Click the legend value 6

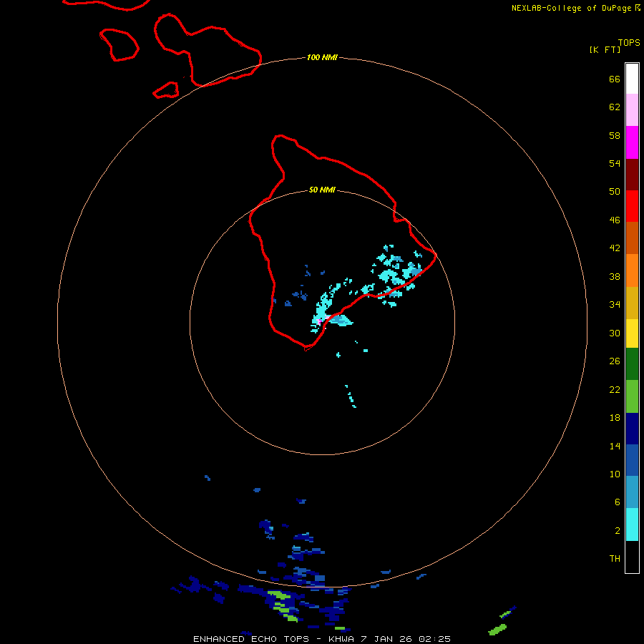(x=617, y=502)
